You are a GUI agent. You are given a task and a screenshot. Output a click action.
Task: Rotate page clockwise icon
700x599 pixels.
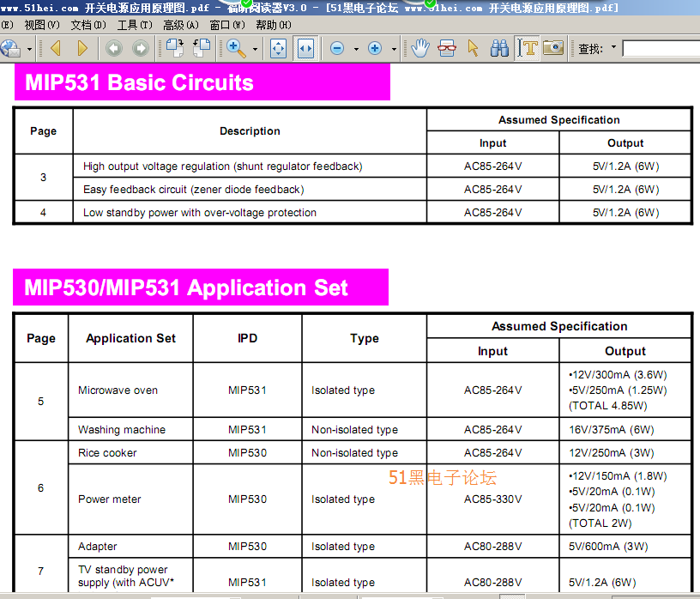click(x=175, y=48)
